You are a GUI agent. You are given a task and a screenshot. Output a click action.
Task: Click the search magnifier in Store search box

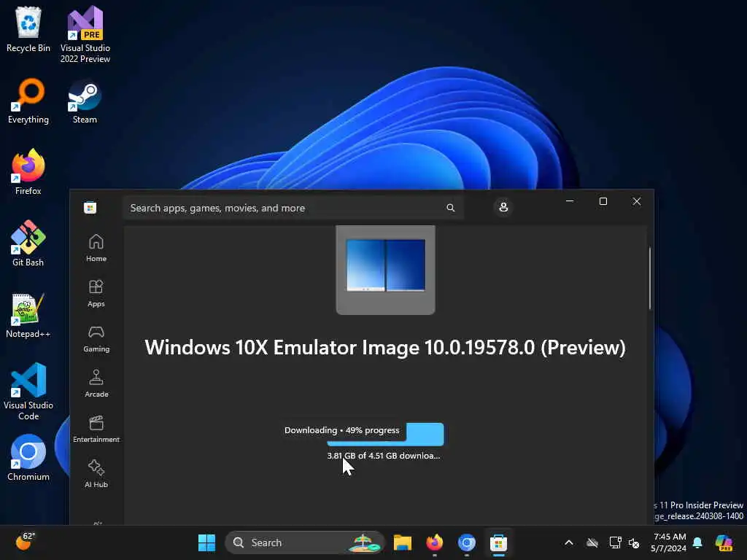pos(451,208)
